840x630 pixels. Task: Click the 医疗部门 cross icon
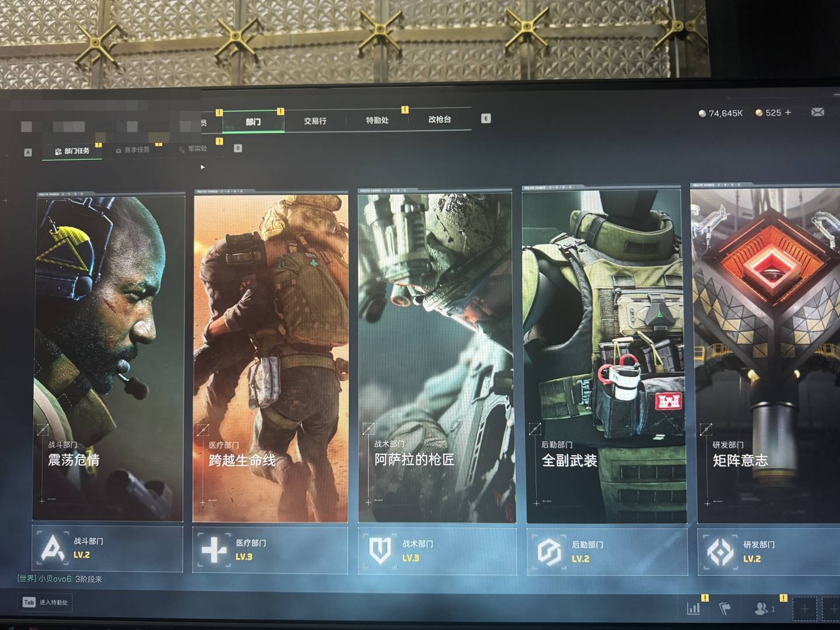[213, 550]
